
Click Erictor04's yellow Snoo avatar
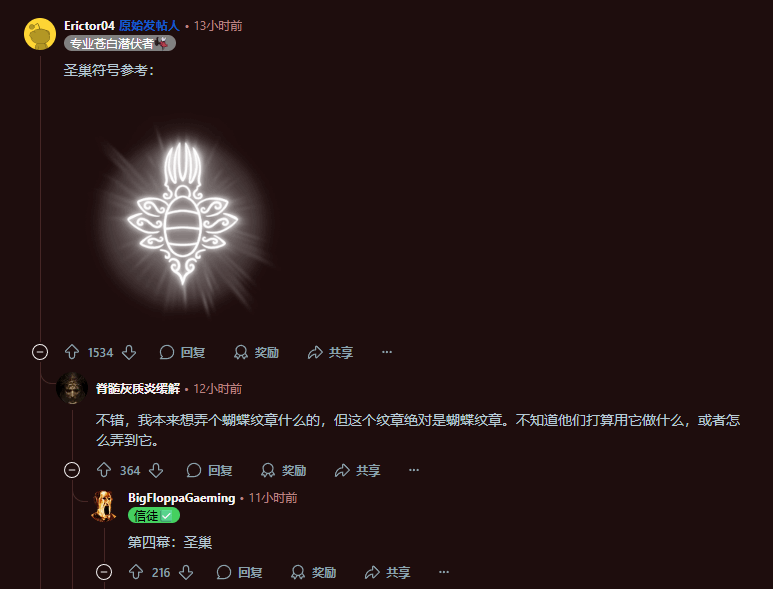click(x=40, y=34)
